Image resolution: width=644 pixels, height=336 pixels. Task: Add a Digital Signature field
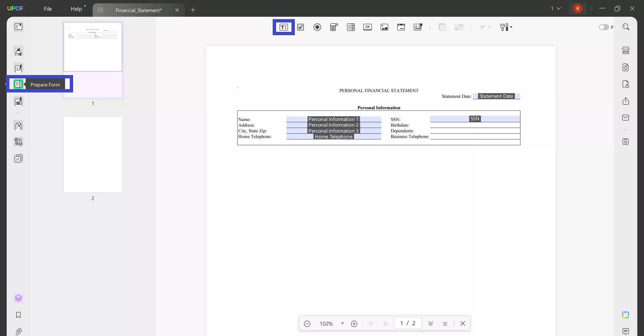(418, 27)
